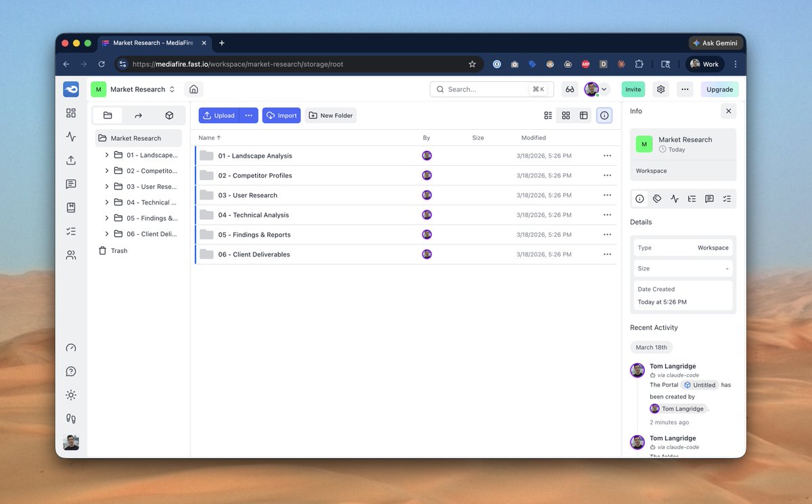
Task: Click Ask Gemini in the browser
Action: [x=717, y=43]
